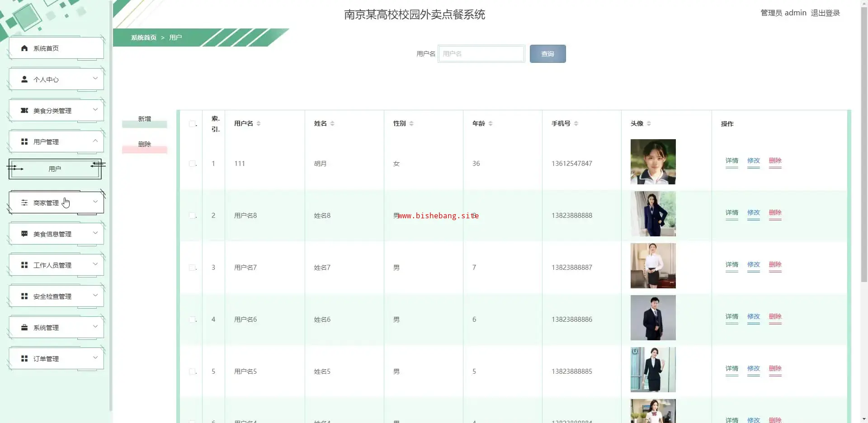Click the briefcase icon beside 系统管理
Viewport: 868px width, 423px height.
click(x=24, y=327)
